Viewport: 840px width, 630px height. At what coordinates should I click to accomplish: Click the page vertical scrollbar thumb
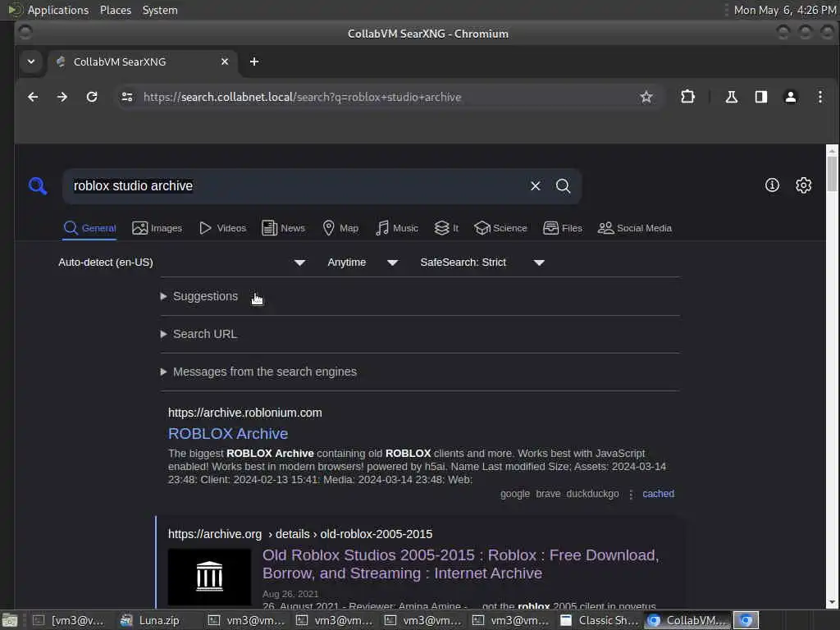pyautogui.click(x=832, y=174)
